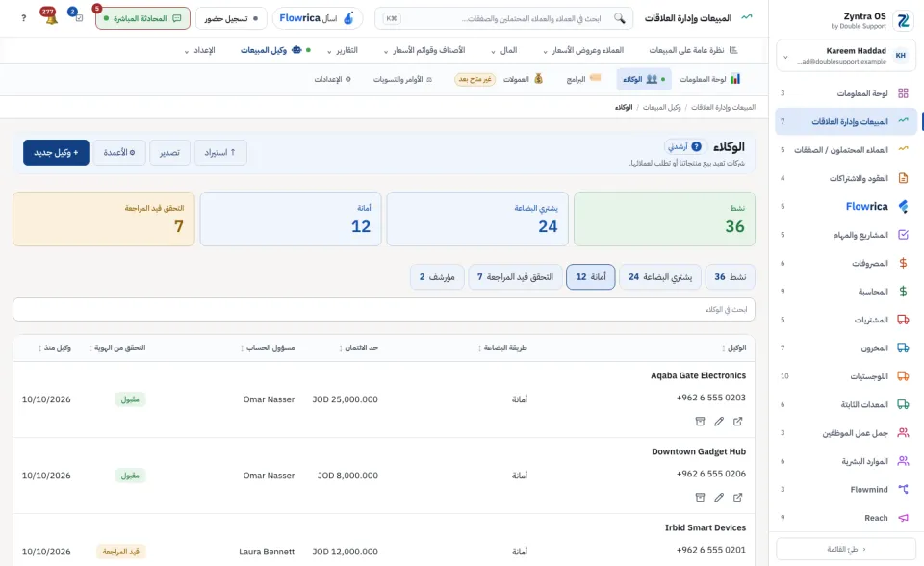Click the طيّ القائمة collapse menu button
Image resolution: width=924 pixels, height=566 pixels.
click(846, 549)
